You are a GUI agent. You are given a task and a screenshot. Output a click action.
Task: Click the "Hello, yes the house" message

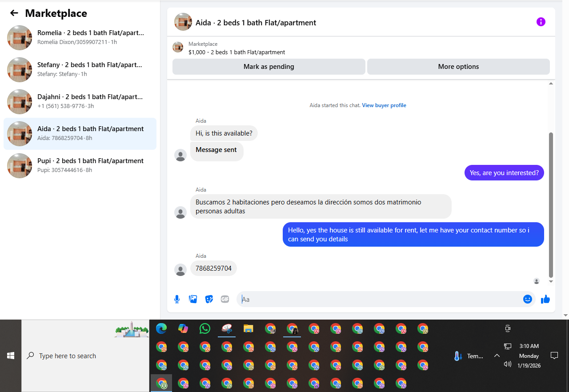pyautogui.click(x=413, y=235)
